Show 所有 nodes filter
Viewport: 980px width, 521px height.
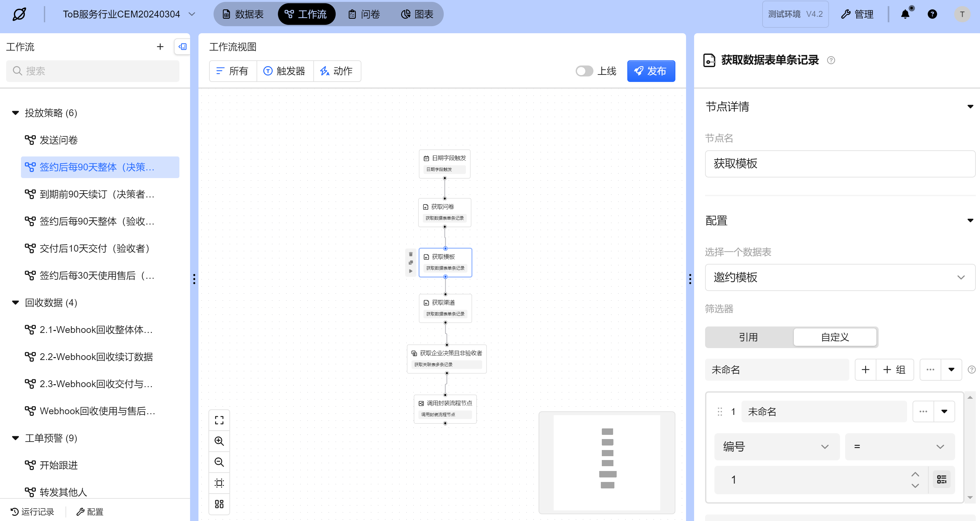233,71
